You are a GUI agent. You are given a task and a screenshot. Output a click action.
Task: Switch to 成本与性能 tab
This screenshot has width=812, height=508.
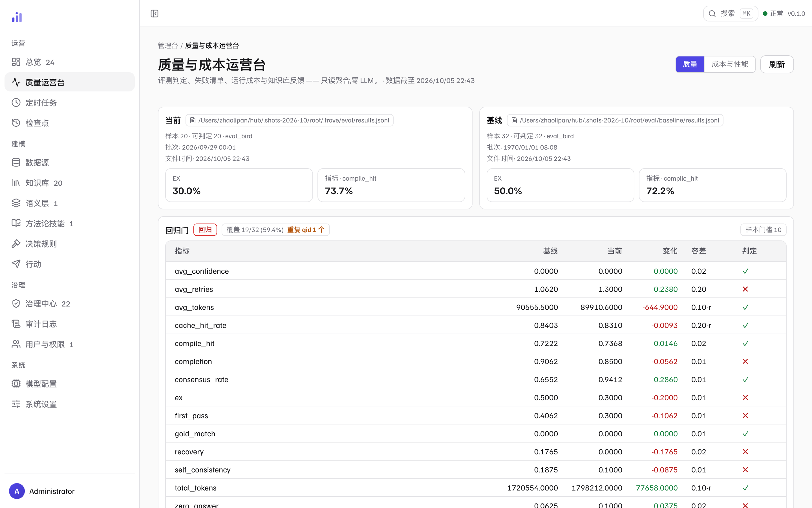click(729, 64)
